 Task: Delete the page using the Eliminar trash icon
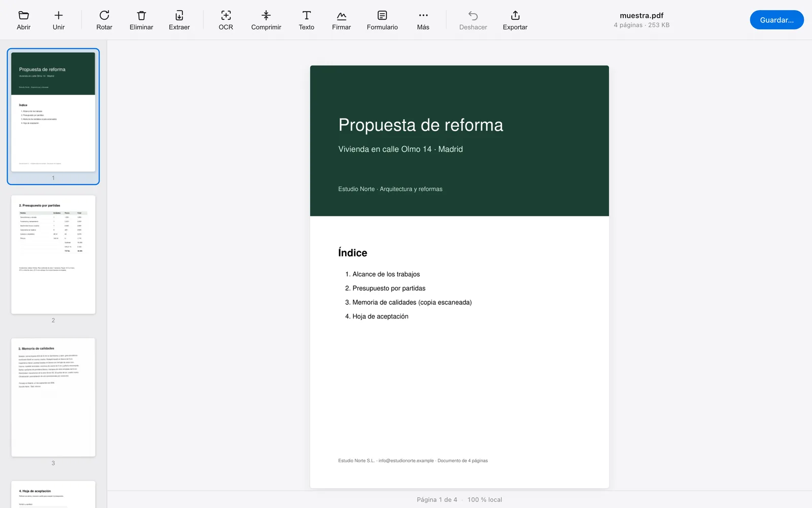pyautogui.click(x=141, y=16)
